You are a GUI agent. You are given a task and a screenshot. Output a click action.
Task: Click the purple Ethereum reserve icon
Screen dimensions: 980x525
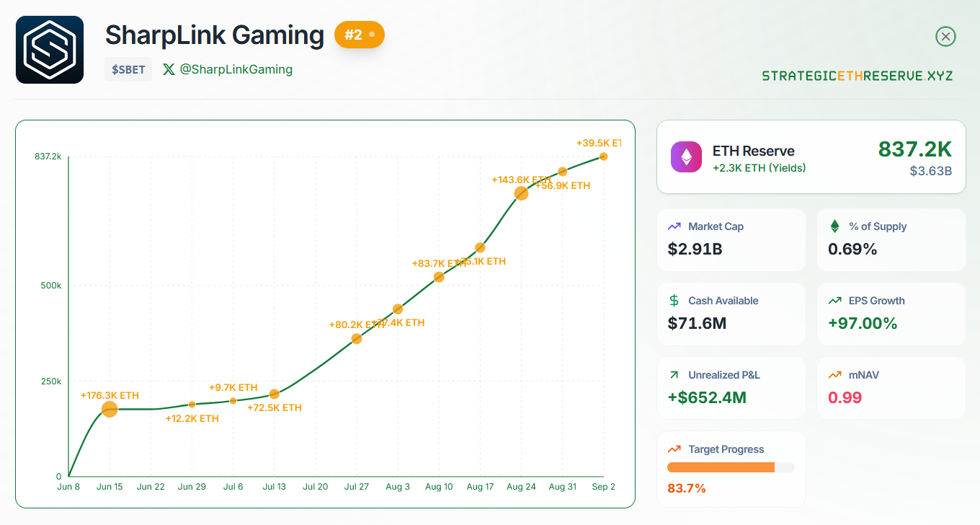(686, 156)
